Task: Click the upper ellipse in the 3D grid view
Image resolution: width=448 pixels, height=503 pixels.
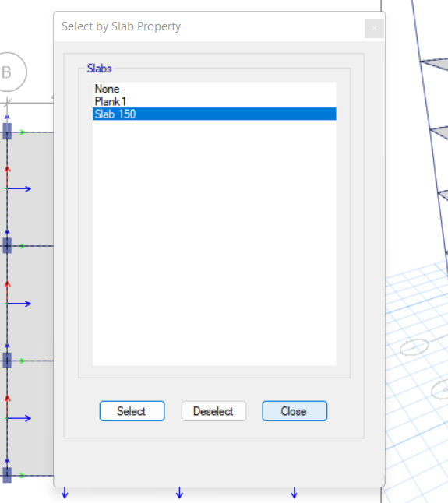Action: (414, 347)
